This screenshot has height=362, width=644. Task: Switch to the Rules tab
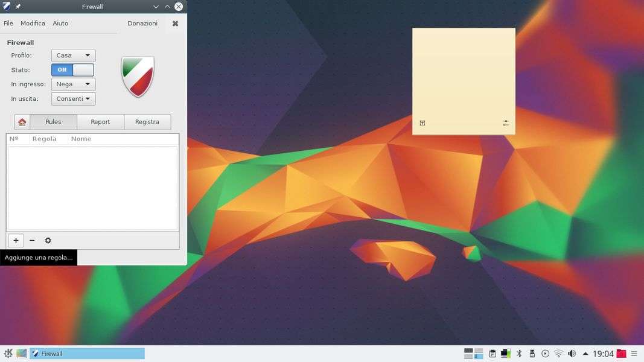pos(53,122)
